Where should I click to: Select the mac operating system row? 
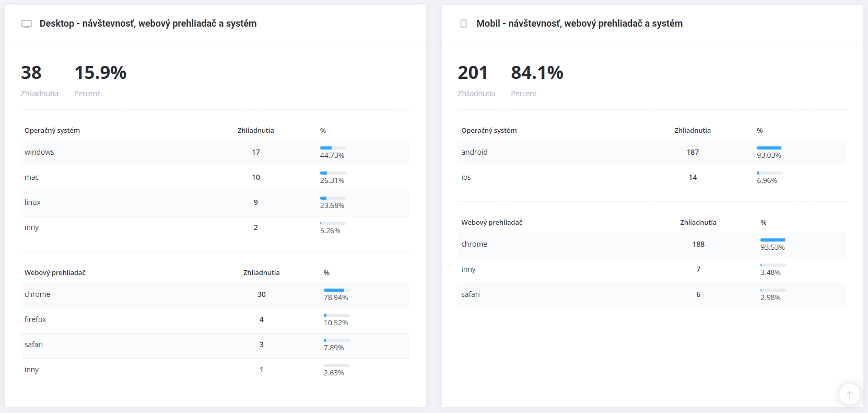click(215, 178)
